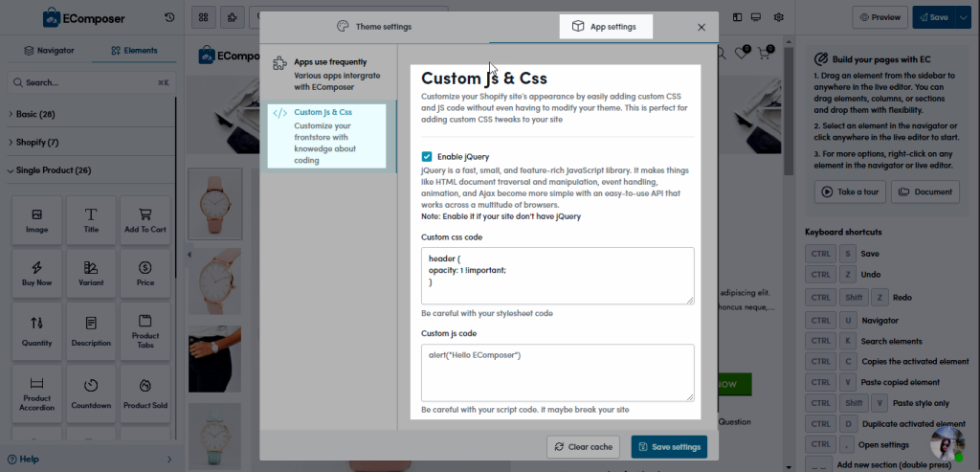Select the Product Sold element
980x472 pixels.
[145, 393]
